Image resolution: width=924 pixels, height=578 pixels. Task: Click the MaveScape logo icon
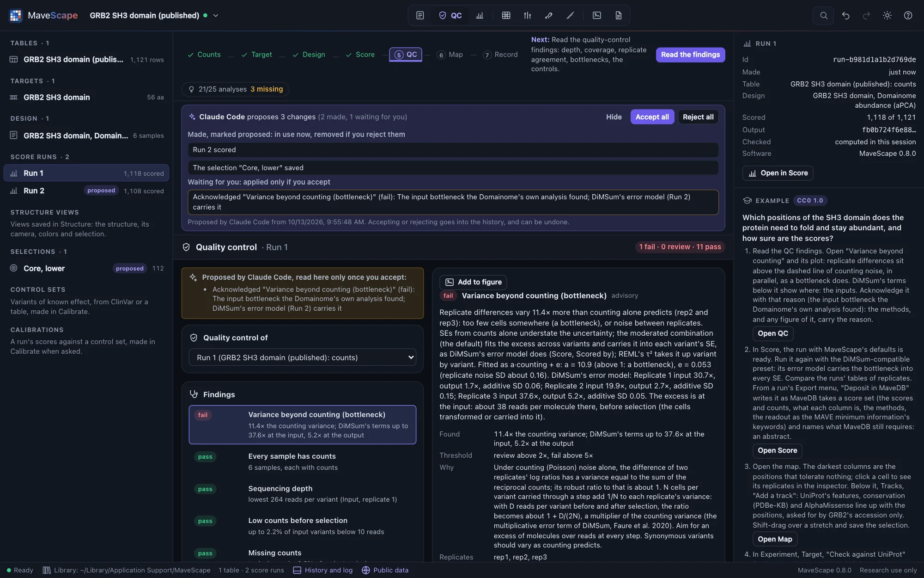(x=16, y=15)
